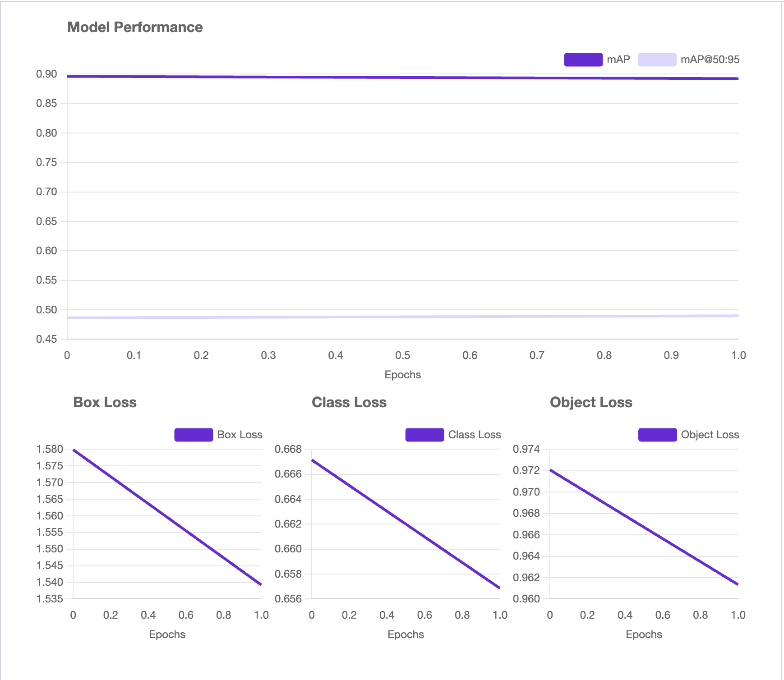The width and height of the screenshot is (784, 680).
Task: Click the Object Loss legend swatch
Action: pos(657,435)
